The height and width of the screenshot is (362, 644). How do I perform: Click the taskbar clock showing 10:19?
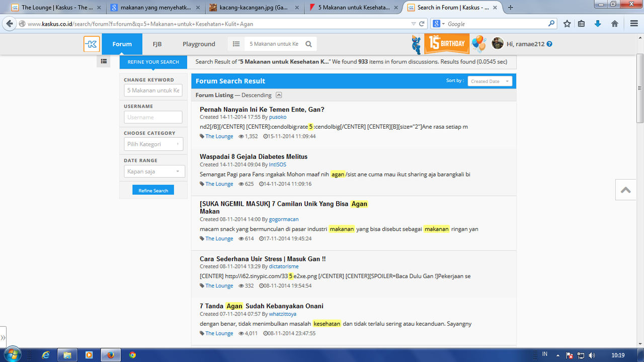coord(618,355)
